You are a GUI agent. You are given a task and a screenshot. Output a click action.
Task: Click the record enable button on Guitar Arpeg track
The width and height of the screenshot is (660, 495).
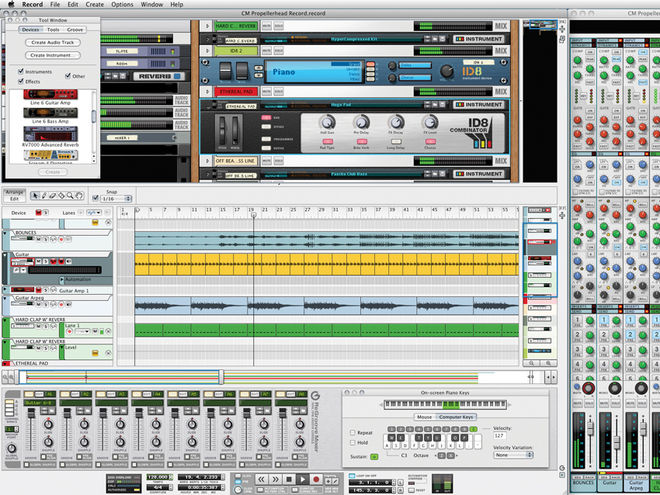[60, 303]
